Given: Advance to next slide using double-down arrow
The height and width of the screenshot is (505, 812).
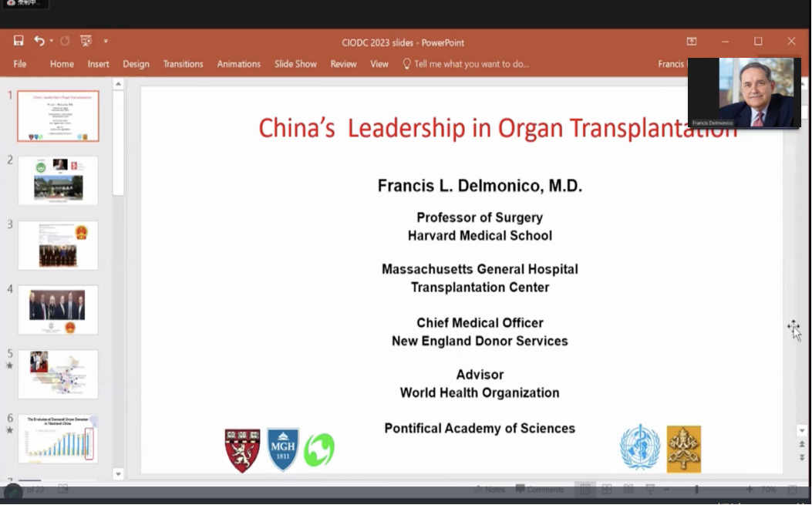Looking at the screenshot, I should pyautogui.click(x=802, y=458).
